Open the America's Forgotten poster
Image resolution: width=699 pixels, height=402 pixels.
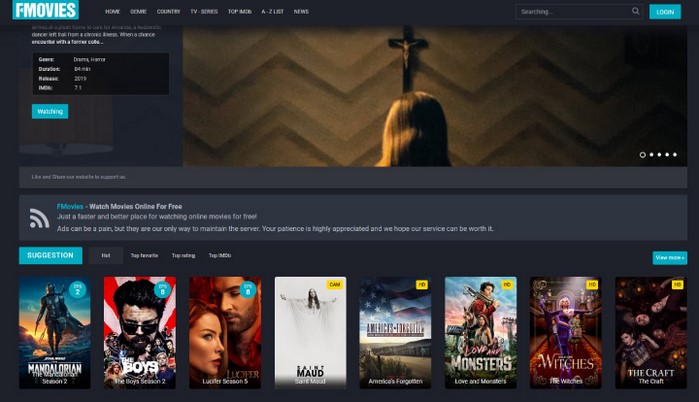tap(395, 332)
